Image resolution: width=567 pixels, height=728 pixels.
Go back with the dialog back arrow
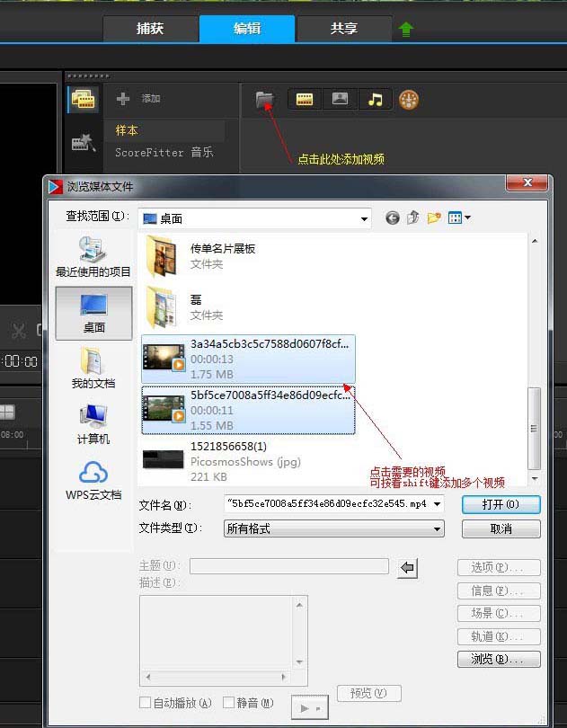pyautogui.click(x=393, y=218)
